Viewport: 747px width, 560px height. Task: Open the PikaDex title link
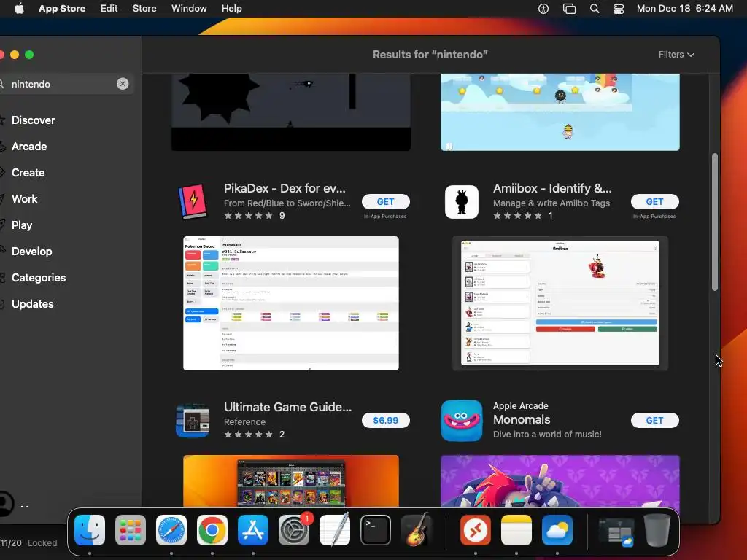click(285, 189)
